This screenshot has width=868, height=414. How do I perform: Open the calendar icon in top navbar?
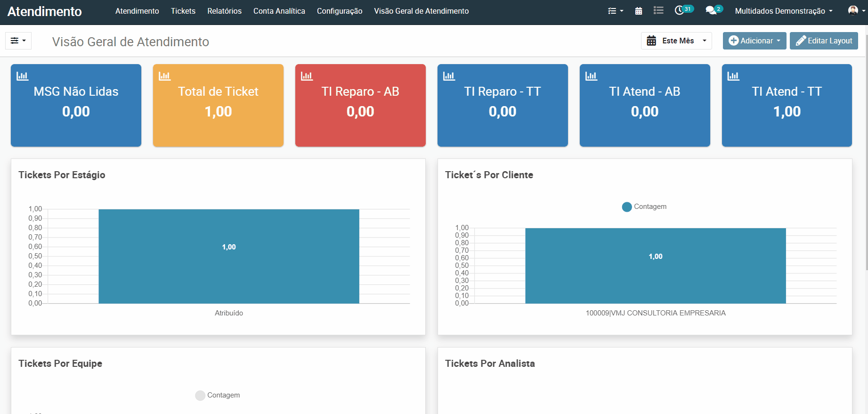click(638, 11)
